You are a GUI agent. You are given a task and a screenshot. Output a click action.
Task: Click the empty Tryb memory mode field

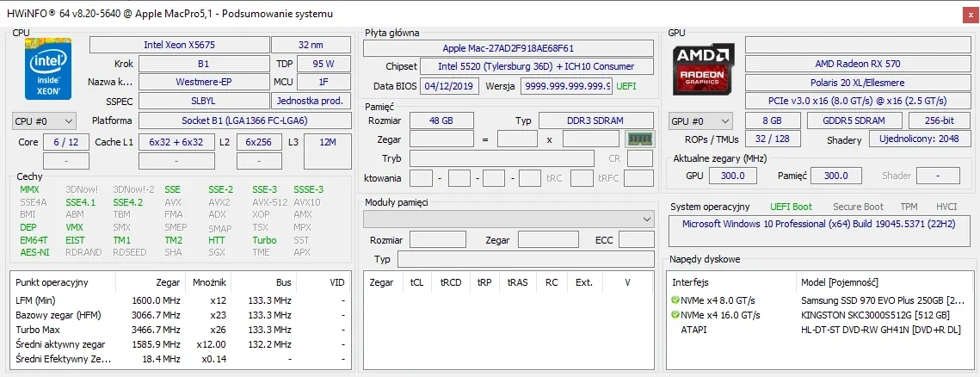click(x=502, y=158)
